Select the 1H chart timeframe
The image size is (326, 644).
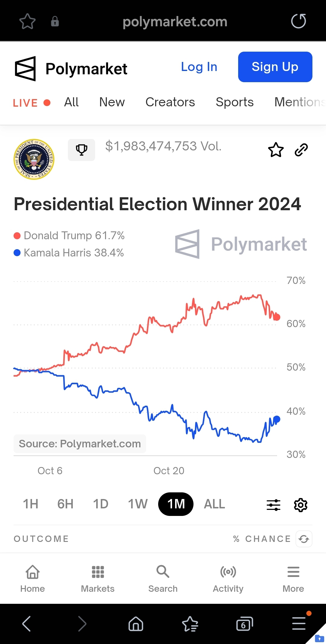tap(31, 504)
